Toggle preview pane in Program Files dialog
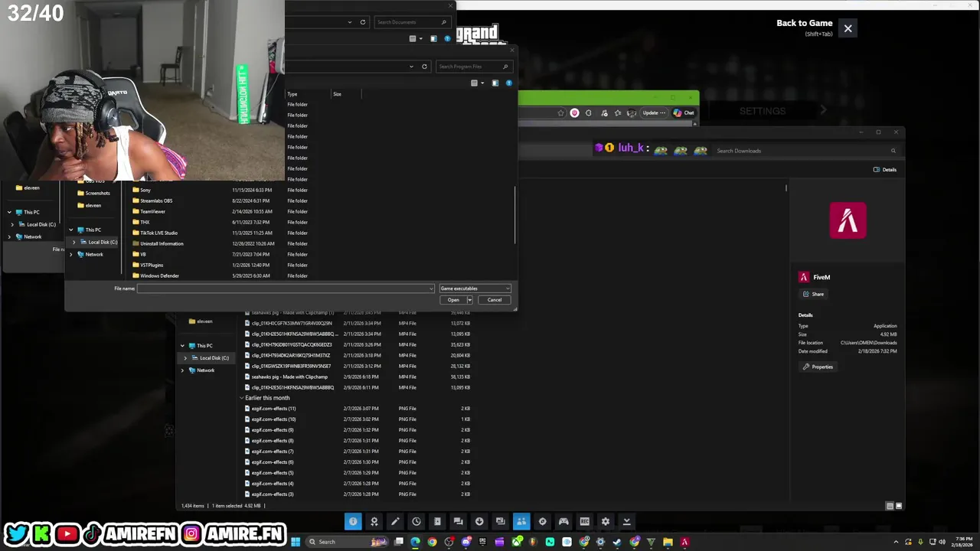Screen dimensions: 980x551 [495, 83]
